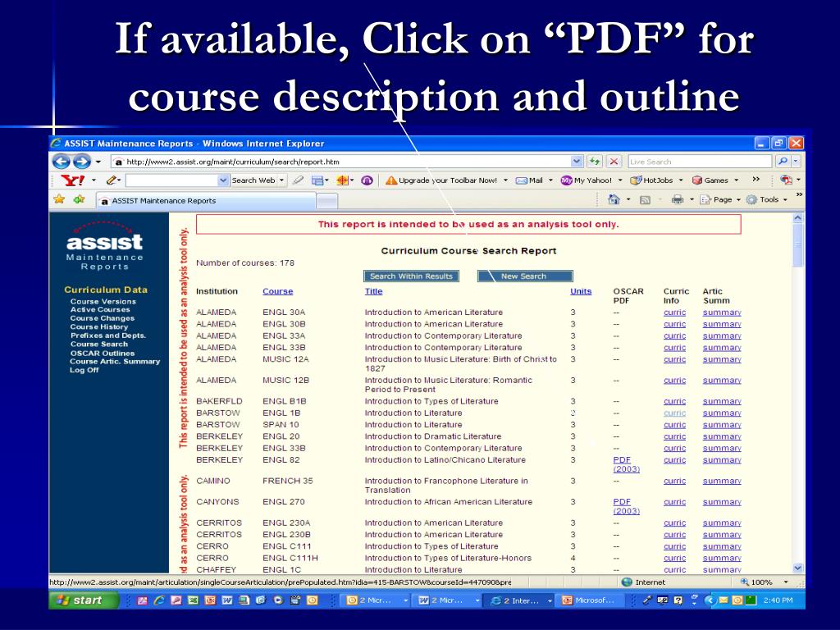
Task: Open Yahoo Mail from toolbar
Action: pyautogui.click(x=529, y=180)
